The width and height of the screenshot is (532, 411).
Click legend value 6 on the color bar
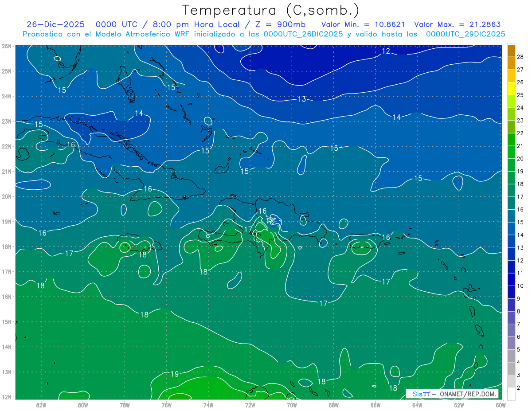click(519, 337)
